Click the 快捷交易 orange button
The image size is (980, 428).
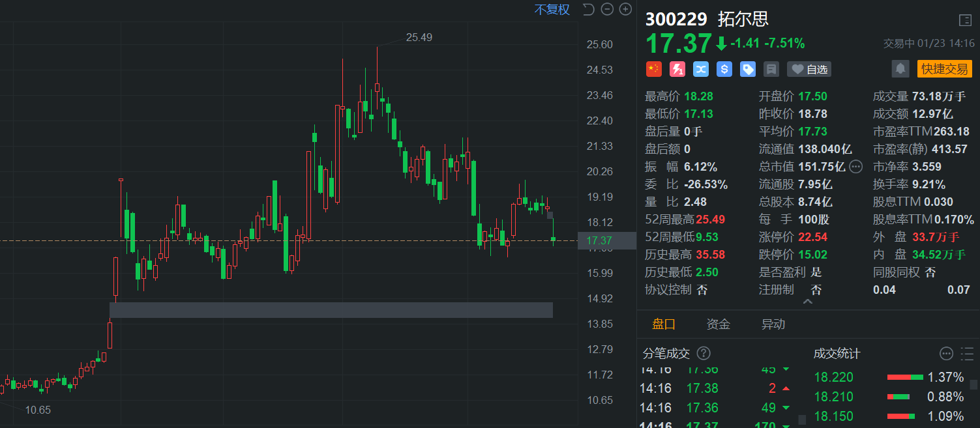[x=944, y=69]
